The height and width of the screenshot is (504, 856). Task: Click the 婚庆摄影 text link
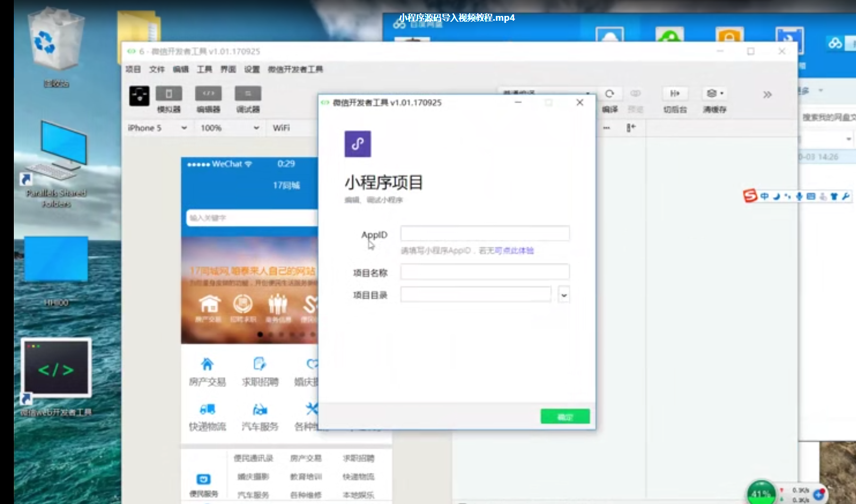[x=253, y=476]
